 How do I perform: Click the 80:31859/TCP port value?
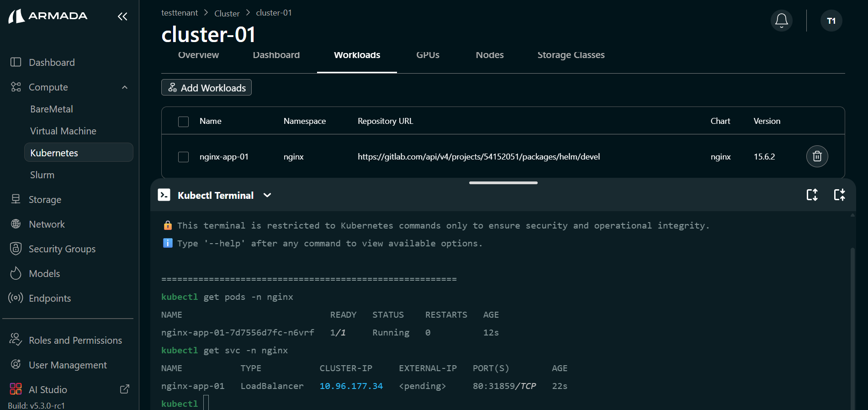(504, 386)
